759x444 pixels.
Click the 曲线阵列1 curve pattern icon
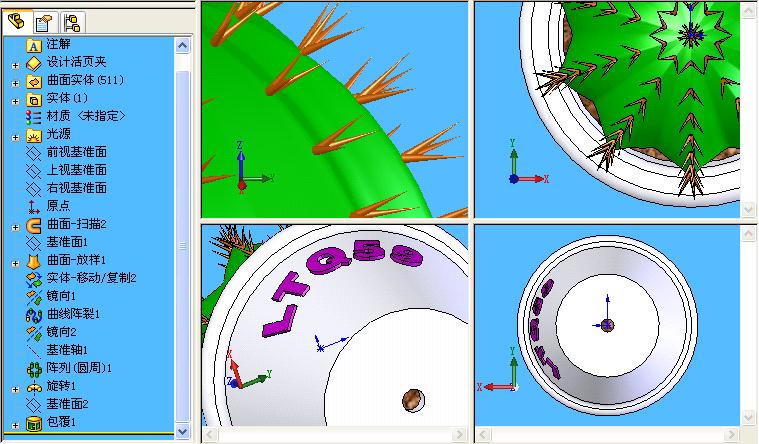coord(33,315)
